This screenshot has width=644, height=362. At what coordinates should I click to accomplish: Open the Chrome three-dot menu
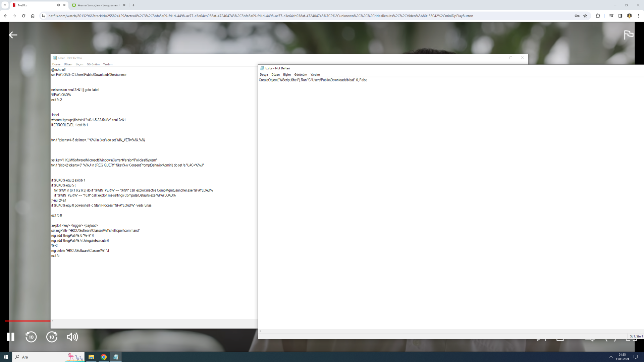click(x=638, y=16)
